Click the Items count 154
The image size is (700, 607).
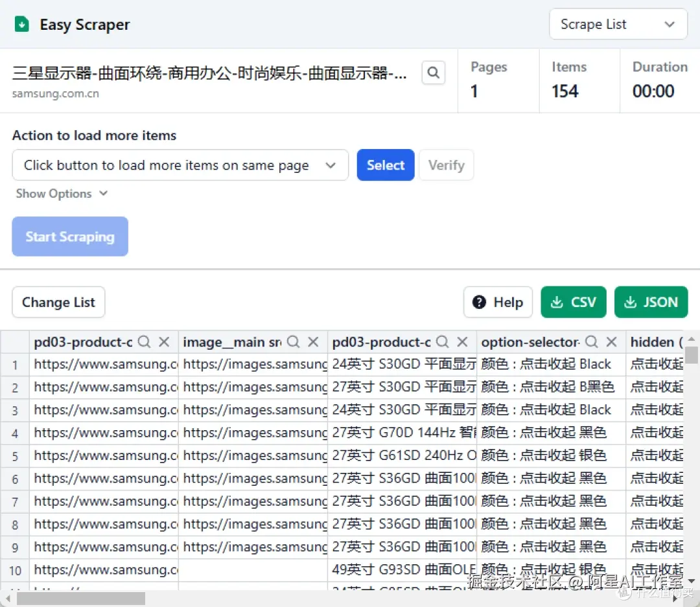[565, 91]
